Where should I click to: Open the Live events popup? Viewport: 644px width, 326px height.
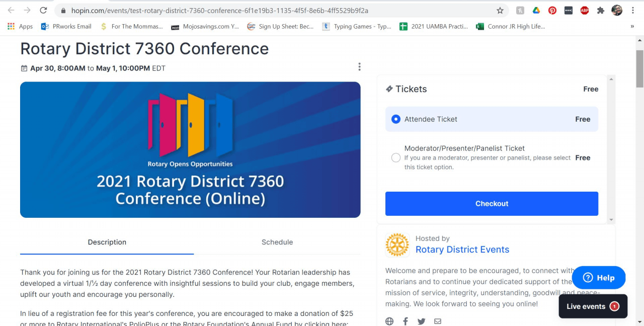(x=593, y=306)
